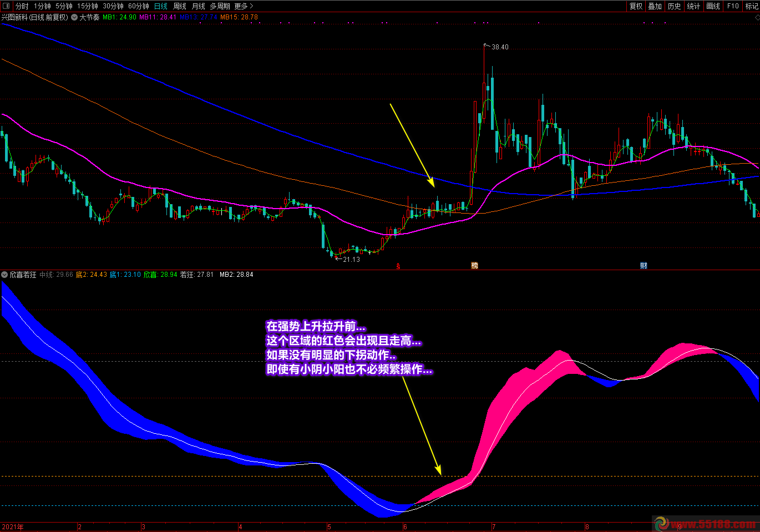Click the 标记 mark tool
This screenshot has height=532, width=760.
click(752, 6)
